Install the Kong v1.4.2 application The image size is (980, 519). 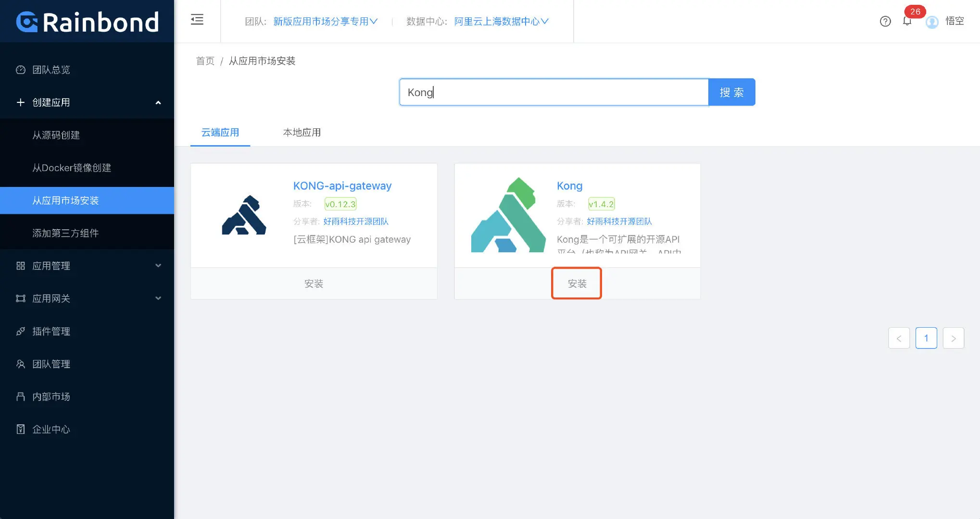[577, 283]
